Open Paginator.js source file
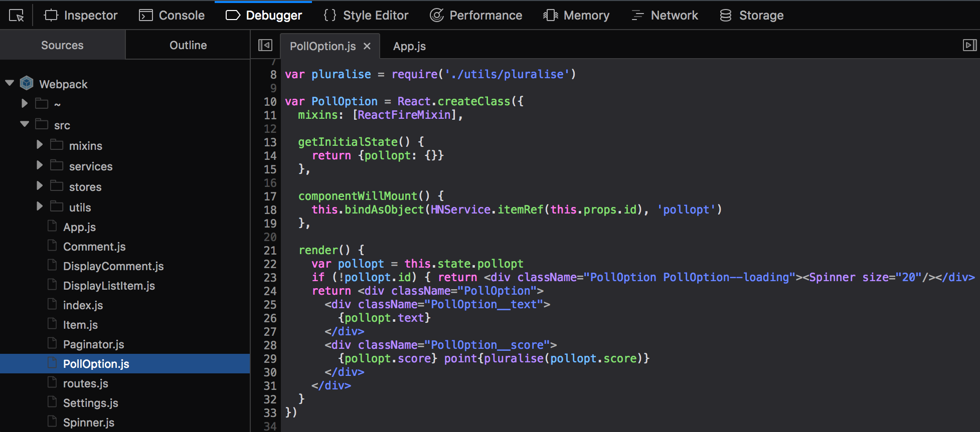Screen dimensions: 980x432 (x=93, y=344)
